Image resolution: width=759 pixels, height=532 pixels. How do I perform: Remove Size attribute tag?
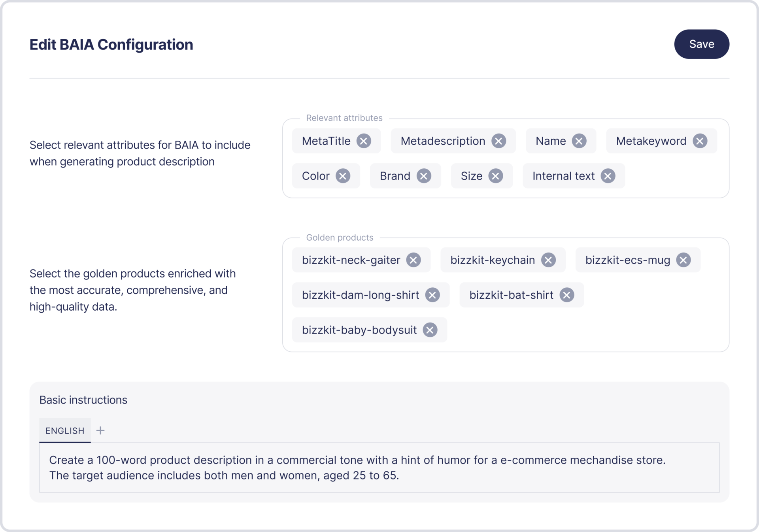coord(497,176)
